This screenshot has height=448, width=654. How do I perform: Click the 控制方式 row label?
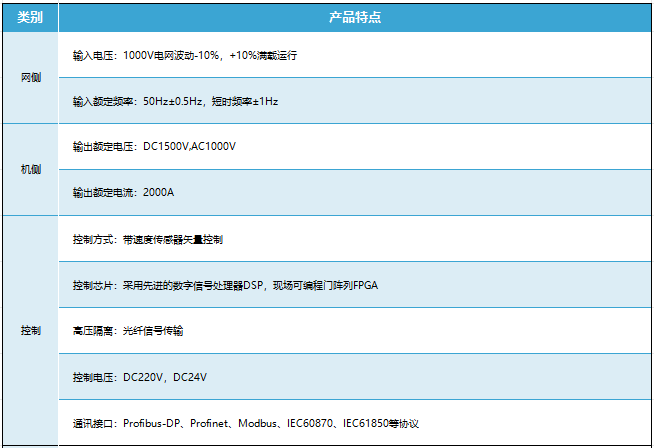pyautogui.click(x=94, y=240)
